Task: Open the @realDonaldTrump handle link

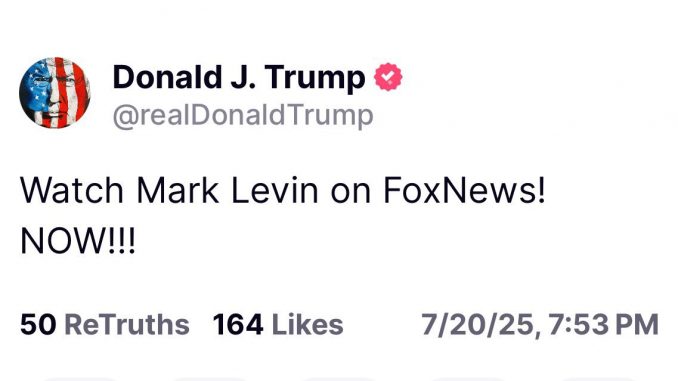Action: [x=243, y=115]
